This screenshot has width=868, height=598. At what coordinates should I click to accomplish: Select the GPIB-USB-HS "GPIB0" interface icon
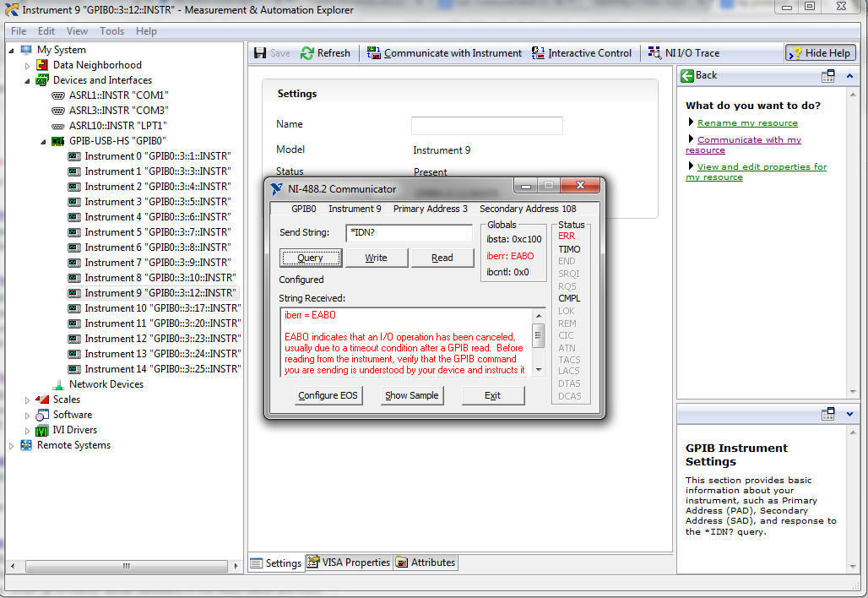click(58, 141)
